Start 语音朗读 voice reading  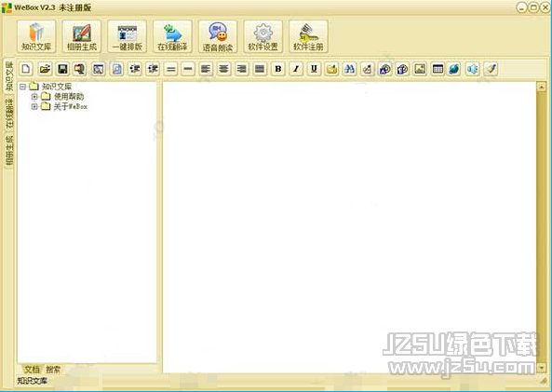(218, 36)
